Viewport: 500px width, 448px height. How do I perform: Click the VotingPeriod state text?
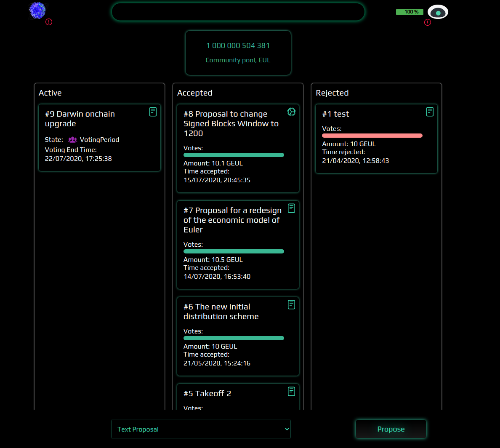click(99, 139)
